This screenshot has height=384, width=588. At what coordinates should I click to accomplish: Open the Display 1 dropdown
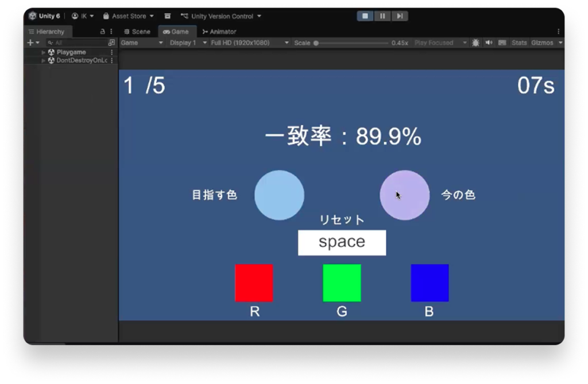click(x=185, y=43)
